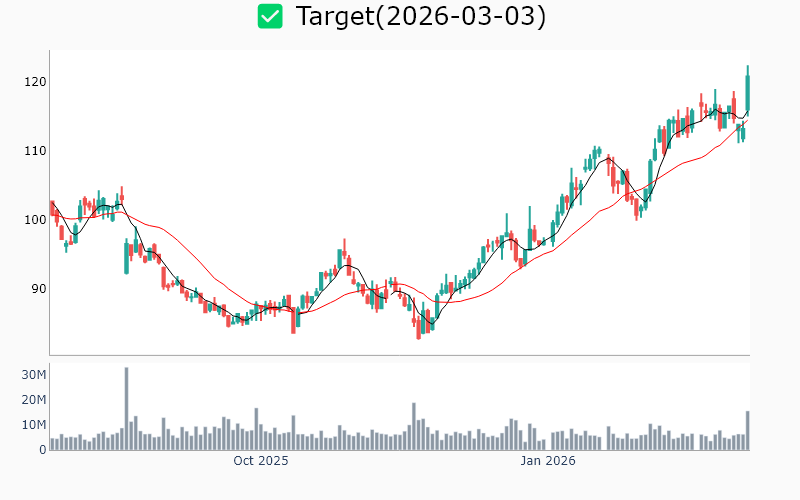Click the Jan 2026 date axis label

click(x=547, y=461)
